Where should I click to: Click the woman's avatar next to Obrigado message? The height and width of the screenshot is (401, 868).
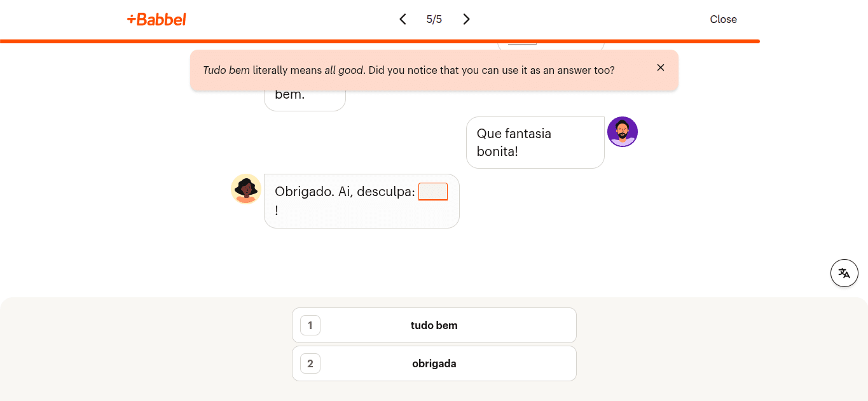click(x=246, y=188)
